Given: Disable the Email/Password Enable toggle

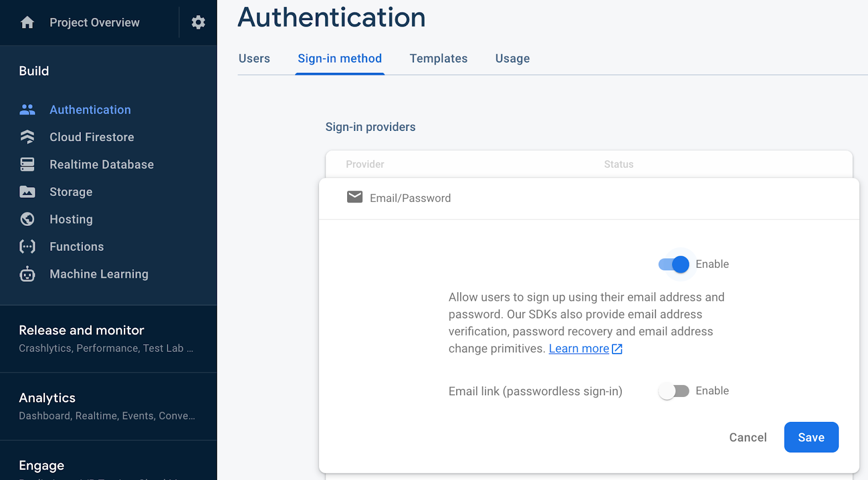Looking at the screenshot, I should click(673, 264).
